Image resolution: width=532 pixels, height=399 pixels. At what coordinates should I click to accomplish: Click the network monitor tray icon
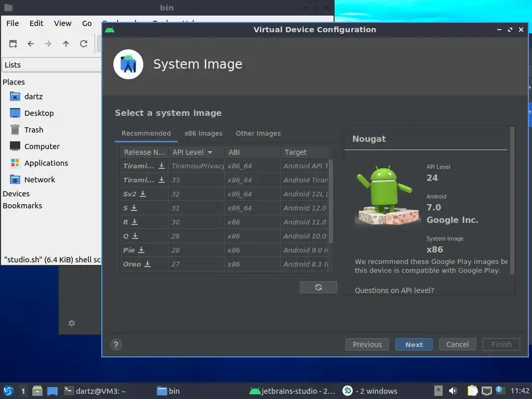click(486, 391)
